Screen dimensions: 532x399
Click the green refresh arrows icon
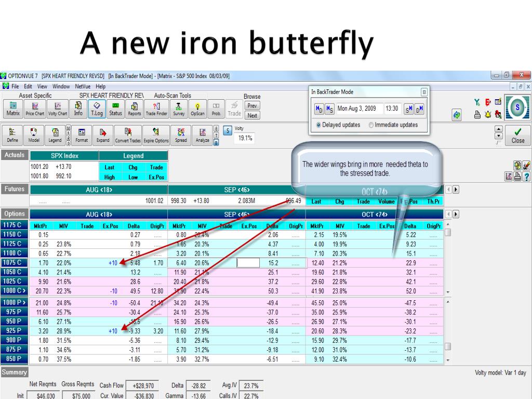(x=457, y=115)
